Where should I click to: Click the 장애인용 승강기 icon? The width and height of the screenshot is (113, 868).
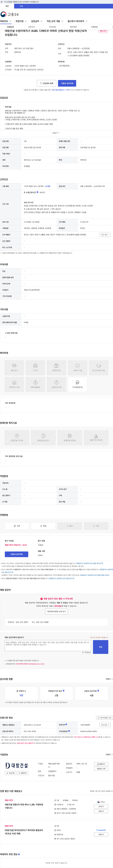(x=43, y=438)
